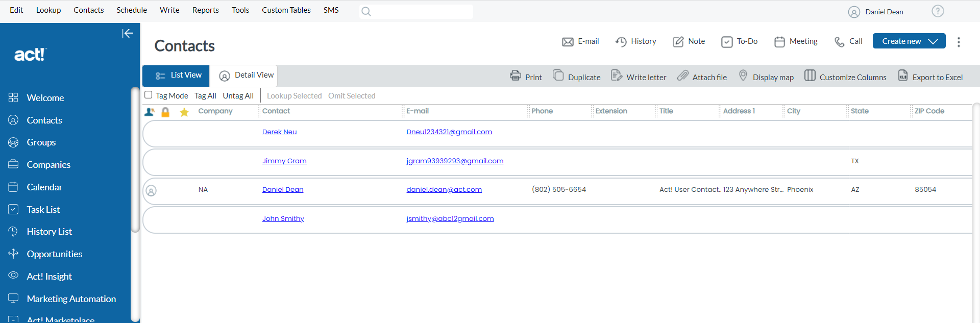Schedule a Meeting
The image size is (980, 323).
[x=796, y=41]
